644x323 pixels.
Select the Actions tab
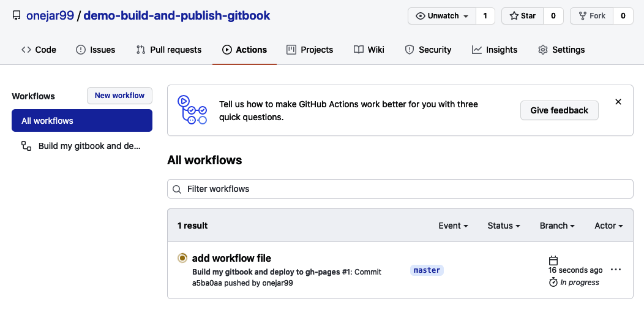pos(244,50)
